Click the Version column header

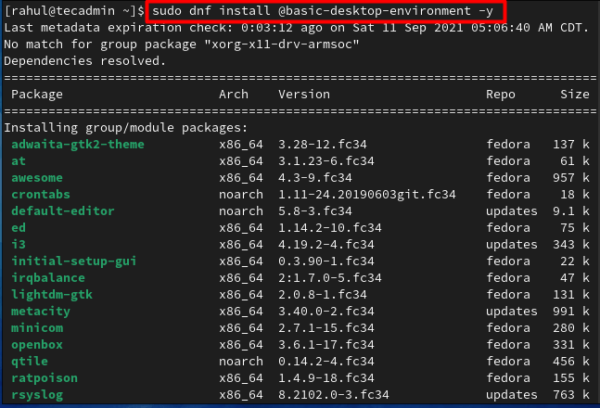point(304,94)
